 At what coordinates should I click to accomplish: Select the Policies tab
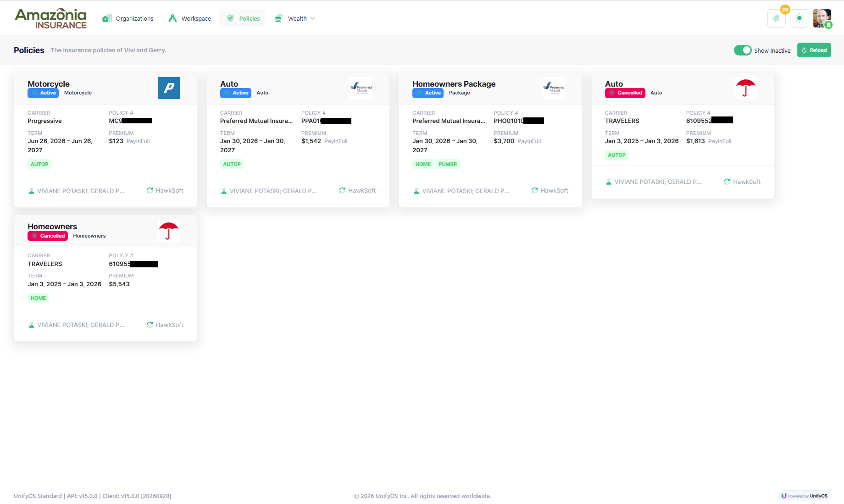243,18
